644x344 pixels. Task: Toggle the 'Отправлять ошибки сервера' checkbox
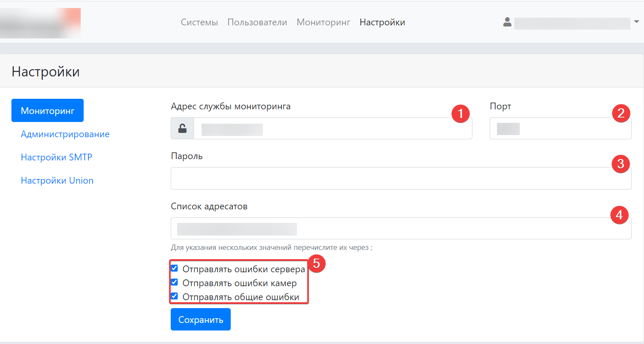pyautogui.click(x=174, y=268)
